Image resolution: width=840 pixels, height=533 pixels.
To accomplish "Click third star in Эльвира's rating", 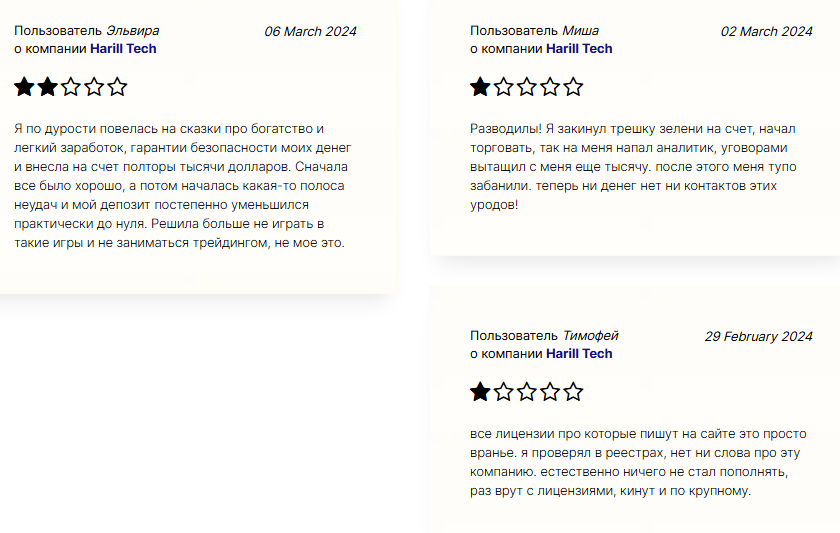I will pyautogui.click(x=71, y=87).
